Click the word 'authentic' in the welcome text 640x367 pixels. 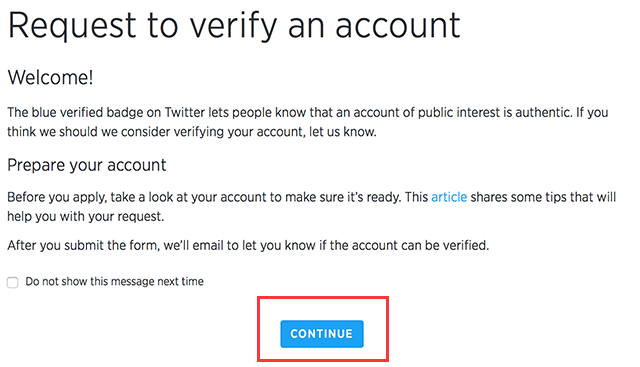tap(543, 112)
